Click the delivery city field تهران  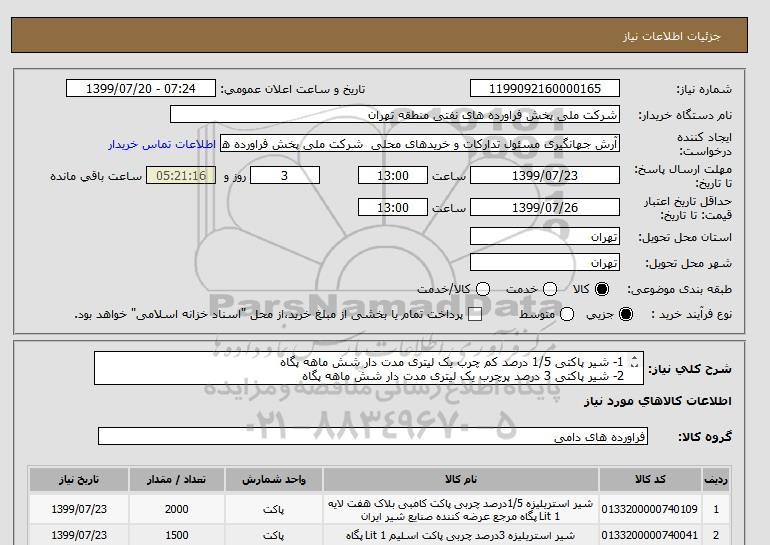(545, 262)
